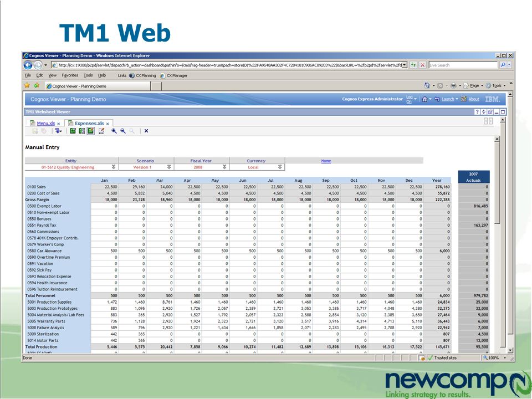The width and height of the screenshot is (532, 399).
Task: Open the address bar URL history dropdown
Action: [405, 65]
